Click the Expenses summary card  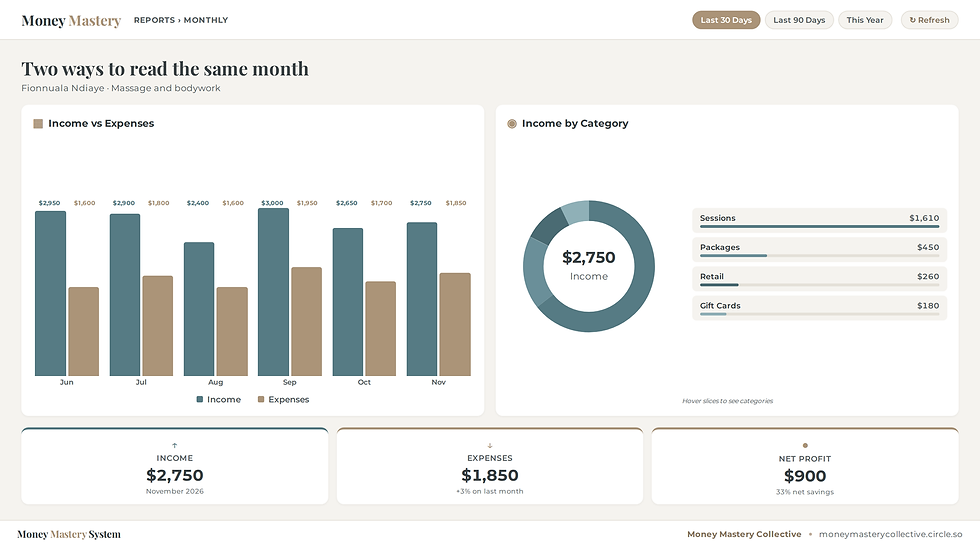click(x=489, y=466)
